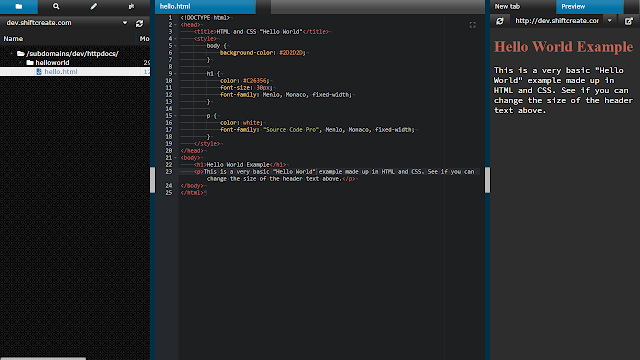640x360 pixels.
Task: Fold the p rule on line 15
Action: point(176,116)
